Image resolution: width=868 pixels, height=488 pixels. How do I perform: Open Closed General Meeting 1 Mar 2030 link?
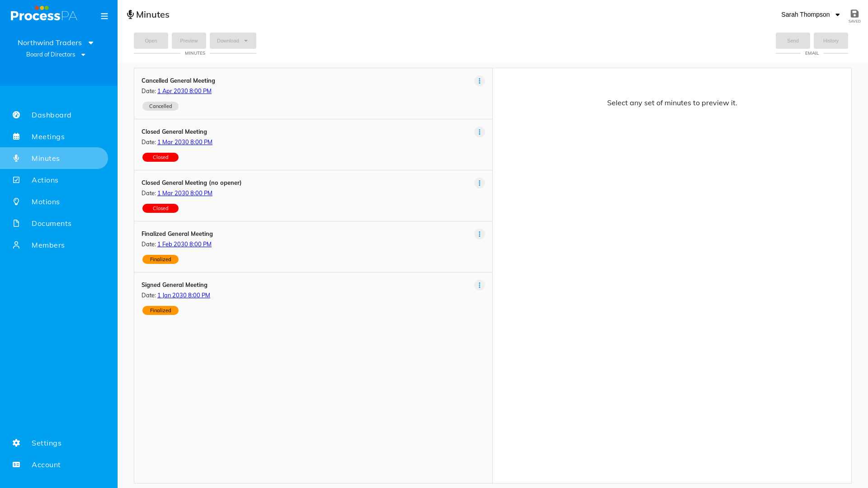coord(185,142)
